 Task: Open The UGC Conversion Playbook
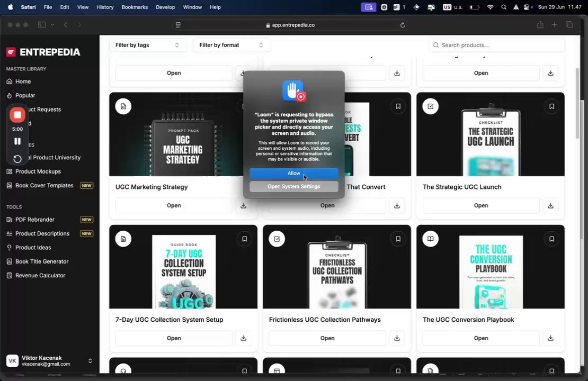click(481, 338)
